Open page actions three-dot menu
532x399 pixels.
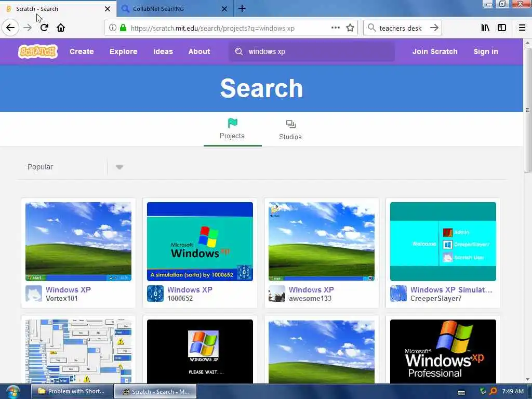pos(335,28)
